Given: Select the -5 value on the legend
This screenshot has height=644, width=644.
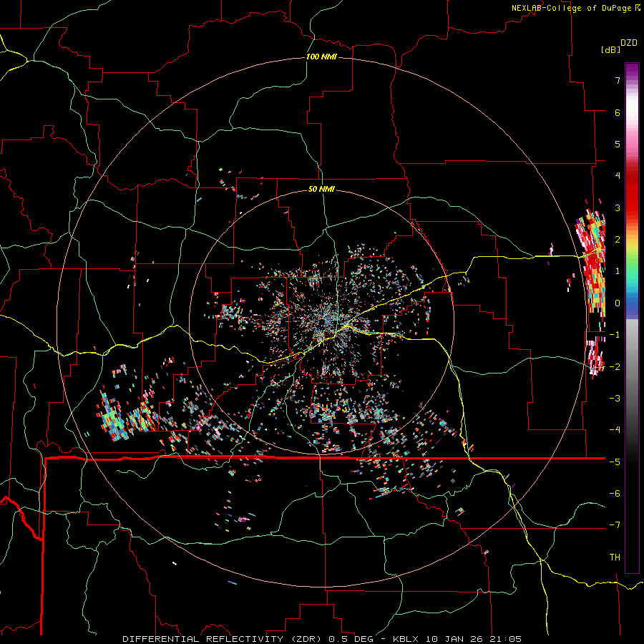Looking at the screenshot, I should pyautogui.click(x=615, y=462).
